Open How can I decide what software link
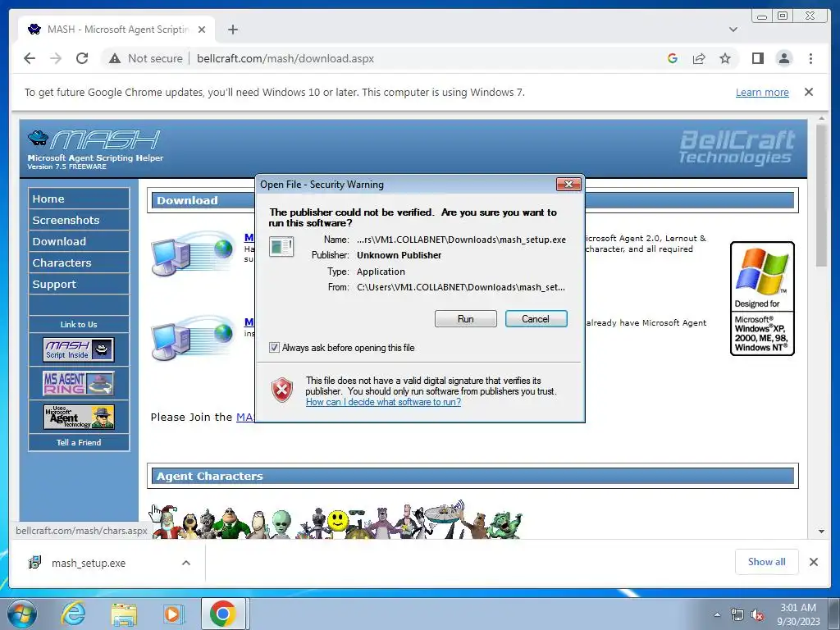 click(384, 402)
